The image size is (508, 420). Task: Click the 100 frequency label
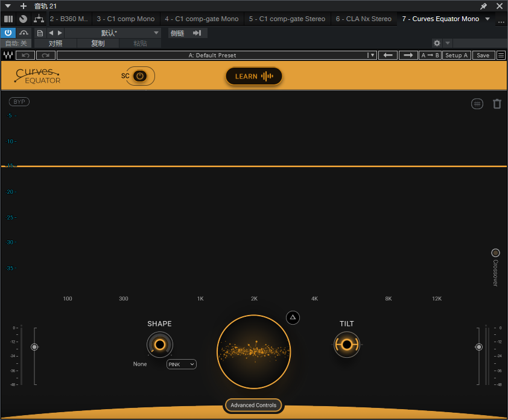(x=68, y=299)
